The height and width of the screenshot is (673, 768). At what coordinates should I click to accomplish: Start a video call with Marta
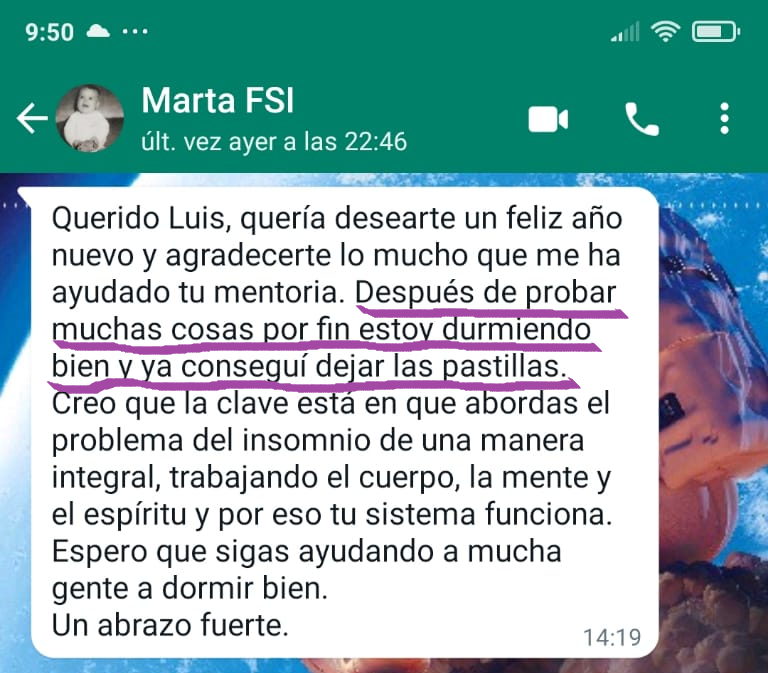coord(548,119)
